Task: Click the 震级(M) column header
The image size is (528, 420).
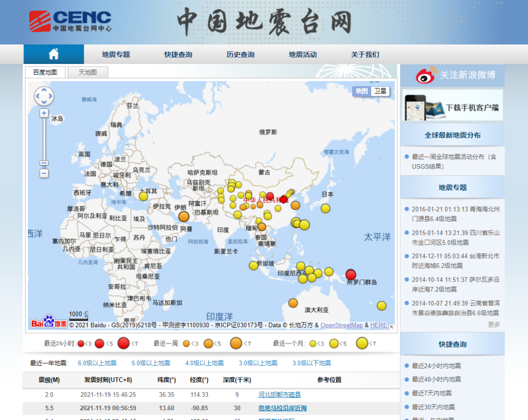Action: [x=49, y=380]
